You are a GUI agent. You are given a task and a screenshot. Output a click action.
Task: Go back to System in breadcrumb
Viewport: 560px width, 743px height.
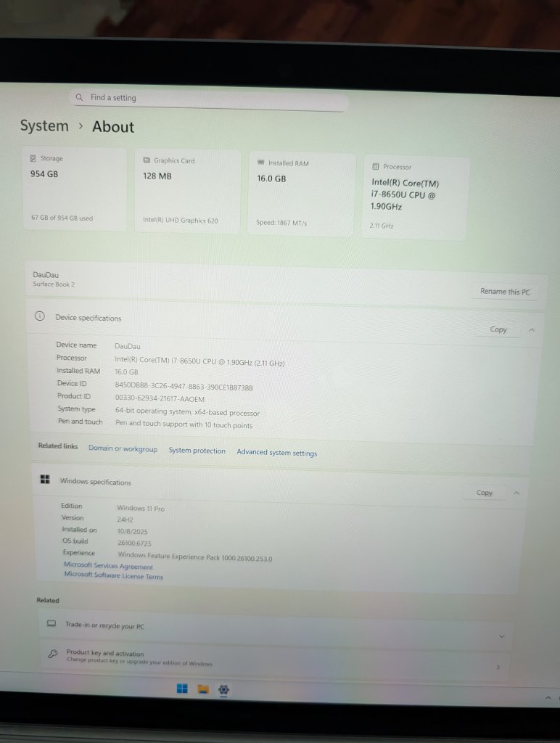pos(44,126)
